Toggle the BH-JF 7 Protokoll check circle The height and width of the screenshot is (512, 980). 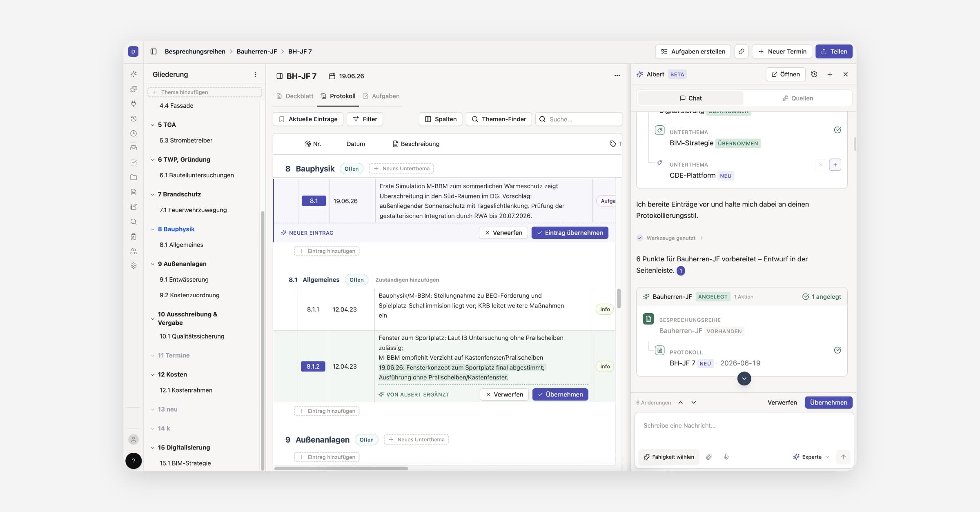[837, 350]
